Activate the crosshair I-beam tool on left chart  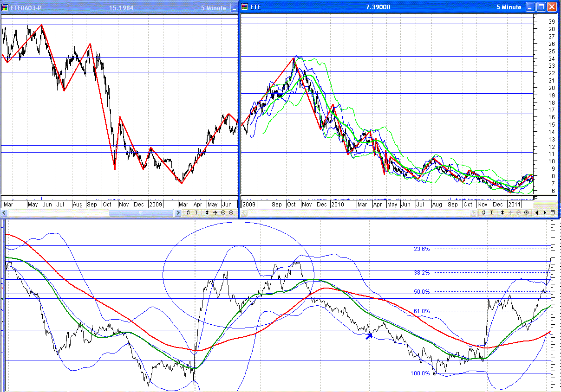coord(196,212)
